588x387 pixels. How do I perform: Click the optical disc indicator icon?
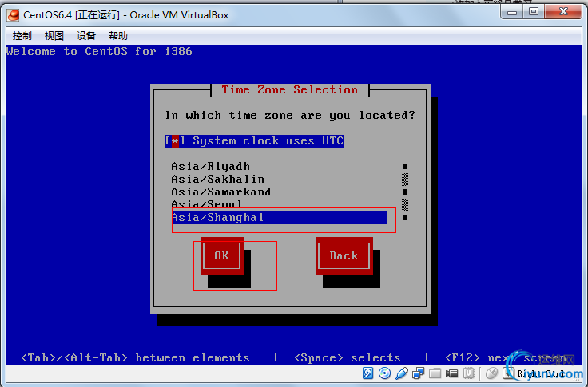(x=384, y=373)
